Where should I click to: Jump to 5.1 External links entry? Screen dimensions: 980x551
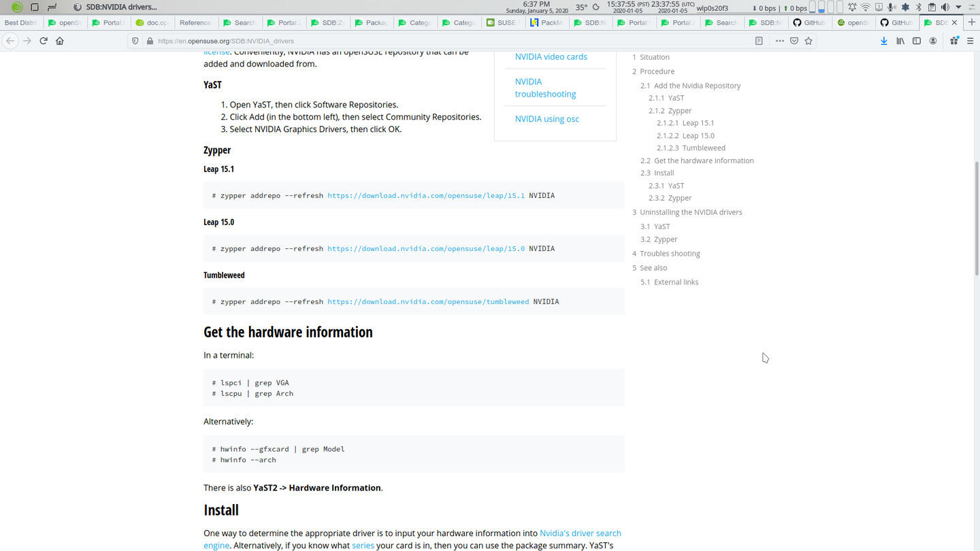tap(669, 282)
